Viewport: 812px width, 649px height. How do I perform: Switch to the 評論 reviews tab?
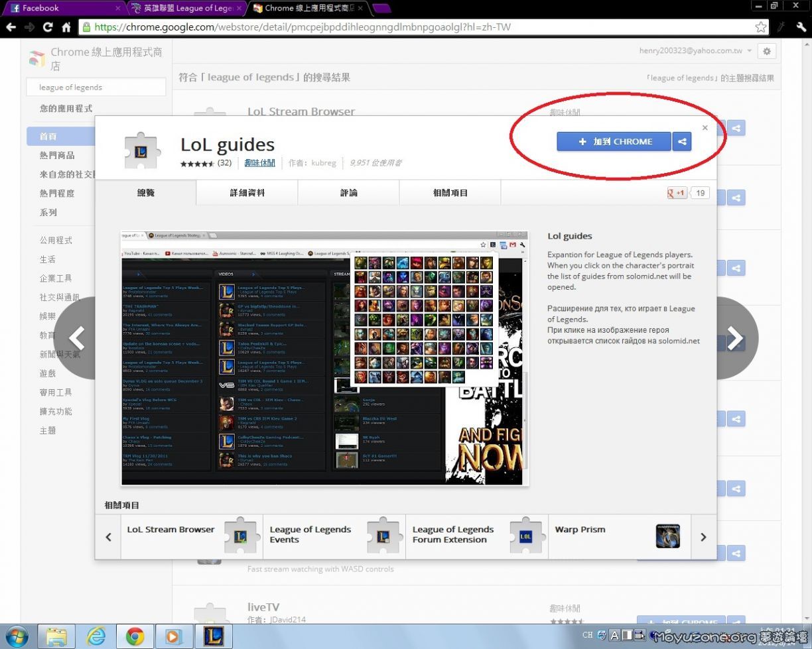348,193
